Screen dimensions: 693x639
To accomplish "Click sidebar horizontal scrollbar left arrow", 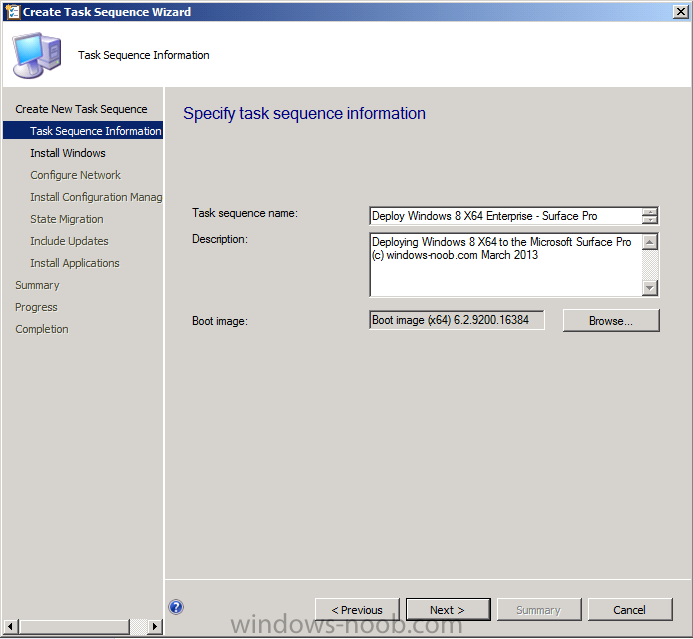I will [x=11, y=626].
